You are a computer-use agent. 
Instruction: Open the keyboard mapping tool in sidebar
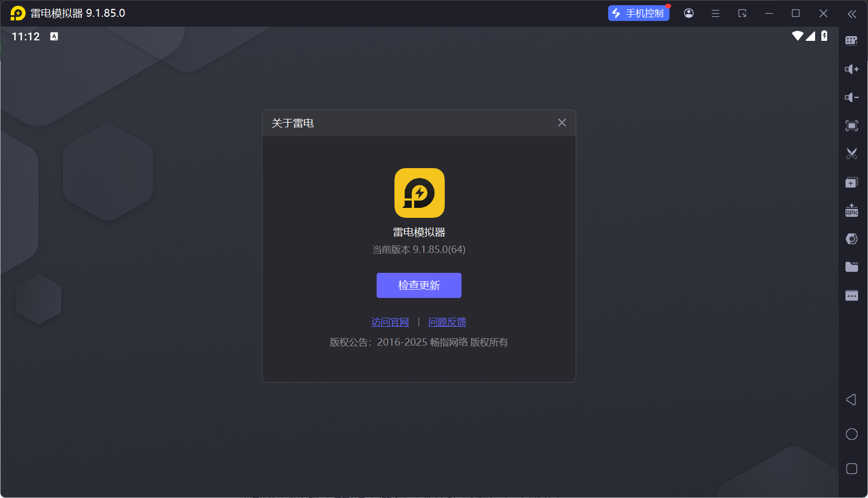(851, 41)
